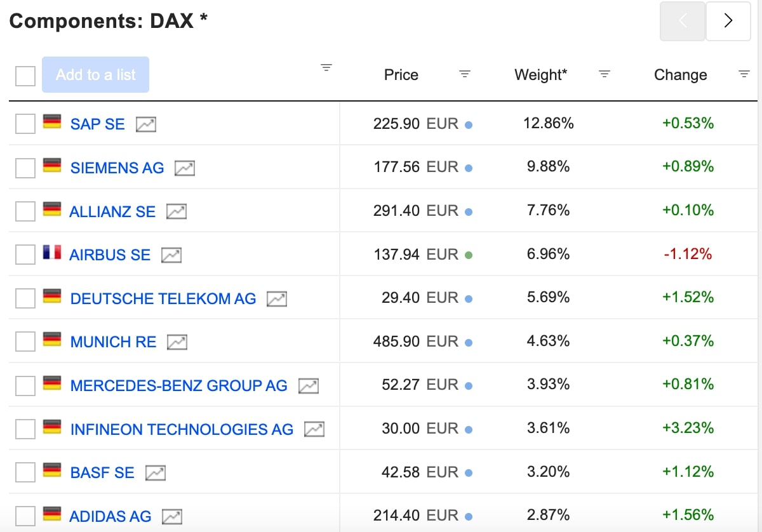The height and width of the screenshot is (532, 762).
Task: Open the ALLIANZ SE stock link
Action: (x=112, y=211)
